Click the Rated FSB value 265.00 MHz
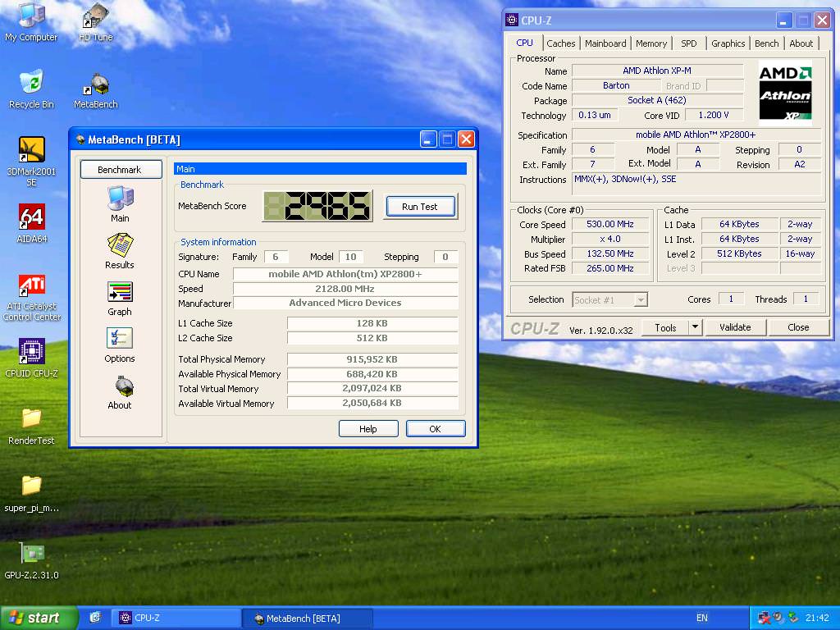 point(610,268)
